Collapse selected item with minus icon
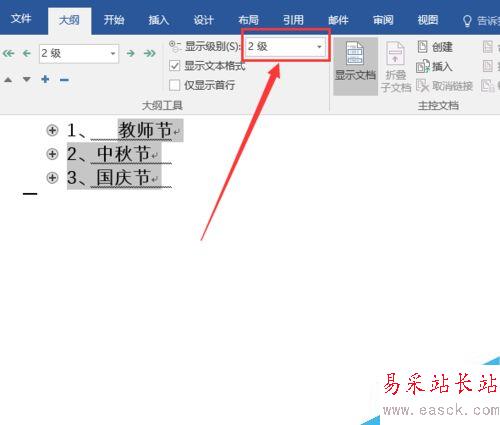 pyautogui.click(x=64, y=80)
